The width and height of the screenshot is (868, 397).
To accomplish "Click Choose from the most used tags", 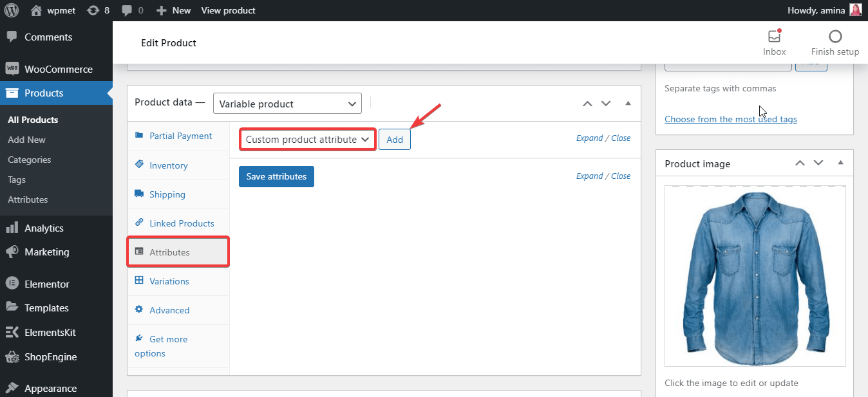I will tap(731, 119).
